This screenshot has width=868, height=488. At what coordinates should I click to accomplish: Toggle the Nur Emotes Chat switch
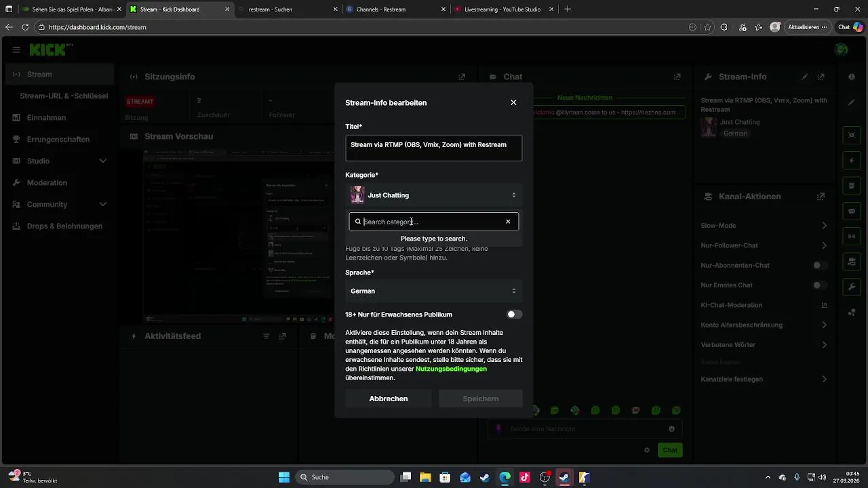coord(821,285)
